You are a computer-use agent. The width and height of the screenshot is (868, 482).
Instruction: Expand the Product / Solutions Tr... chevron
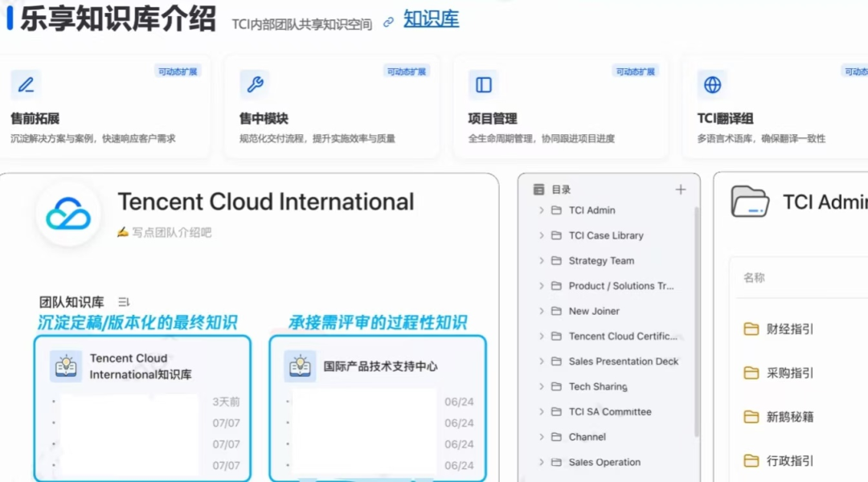point(542,285)
